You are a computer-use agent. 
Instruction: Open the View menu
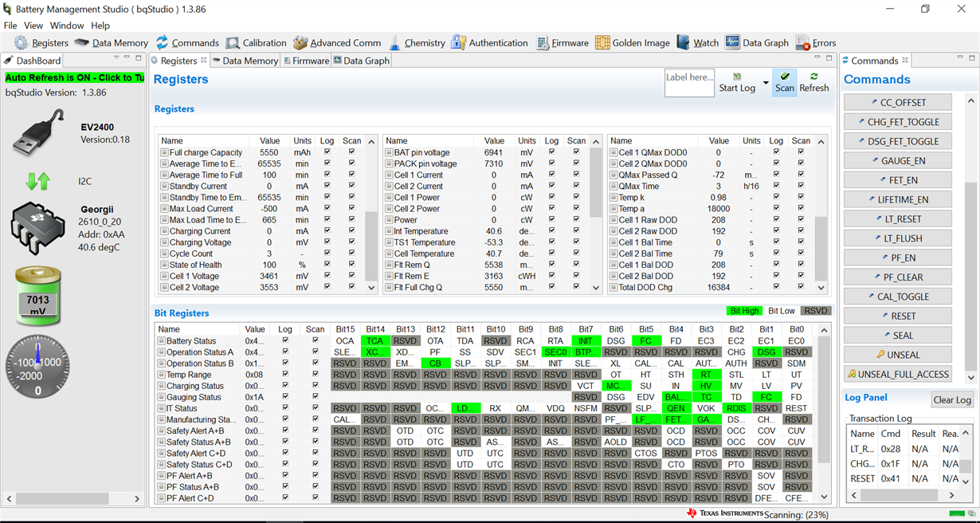[x=33, y=26]
